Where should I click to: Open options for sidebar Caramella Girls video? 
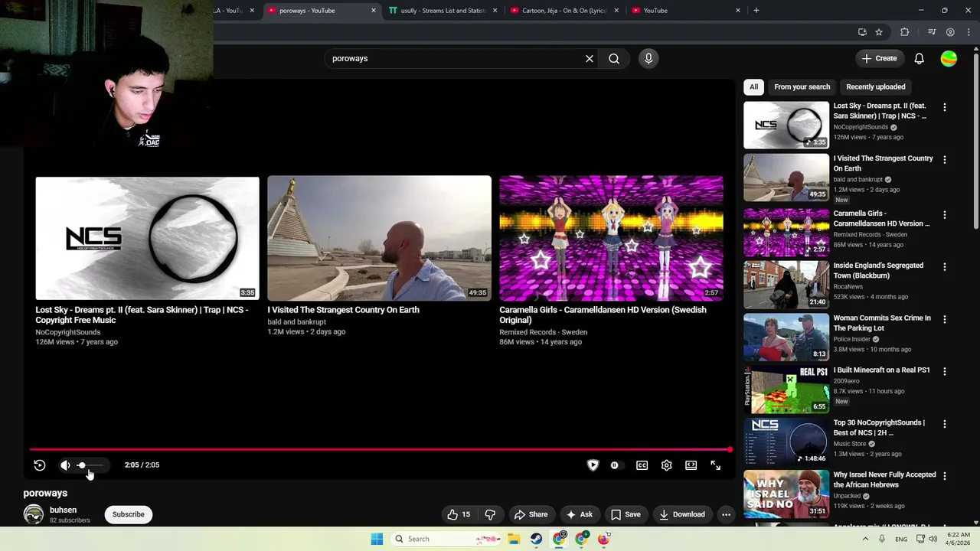944,215
